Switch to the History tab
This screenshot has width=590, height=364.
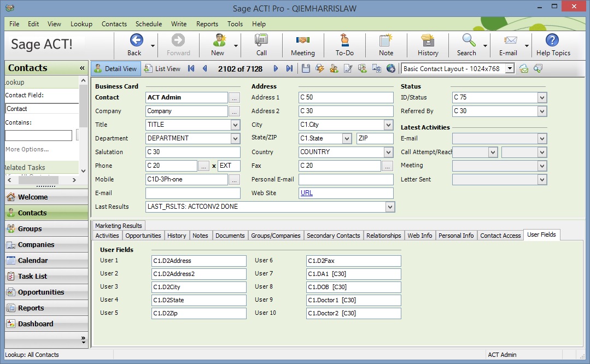tap(177, 236)
